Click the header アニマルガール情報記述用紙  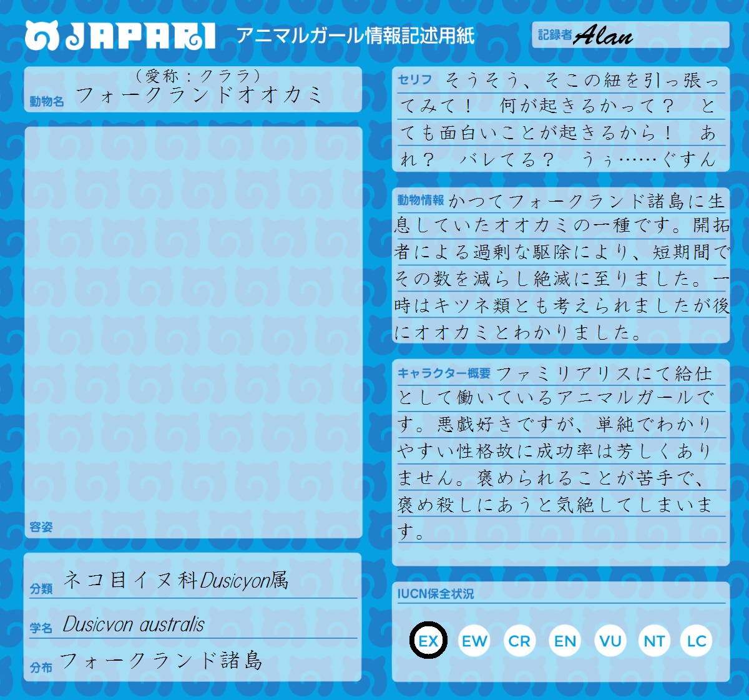tap(356, 36)
